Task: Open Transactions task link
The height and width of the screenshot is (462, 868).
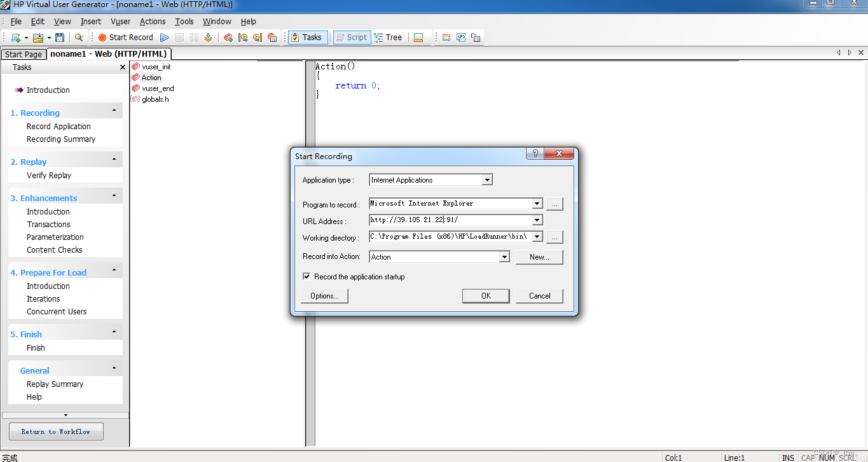Action: pos(48,225)
